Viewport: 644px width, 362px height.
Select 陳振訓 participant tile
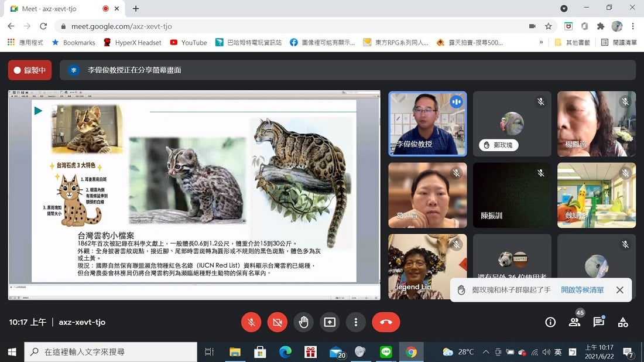[512, 195]
